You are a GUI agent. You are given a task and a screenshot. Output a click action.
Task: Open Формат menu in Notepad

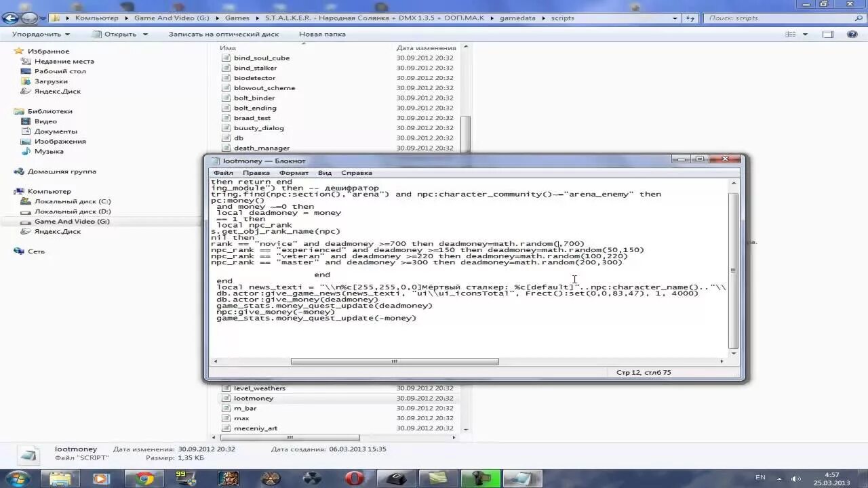[x=294, y=173]
